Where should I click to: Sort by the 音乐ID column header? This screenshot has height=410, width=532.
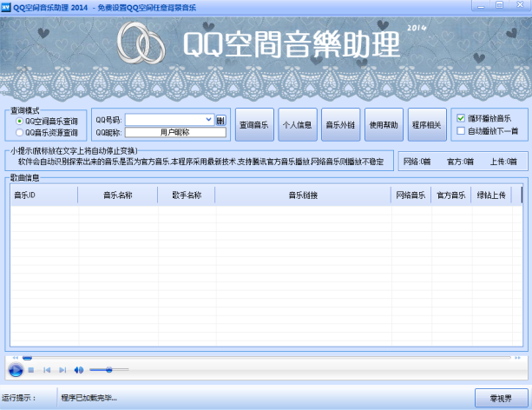[44, 195]
